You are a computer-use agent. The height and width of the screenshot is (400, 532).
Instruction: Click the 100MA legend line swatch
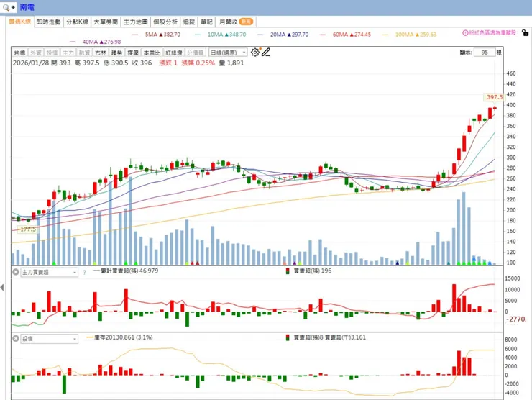pos(385,35)
